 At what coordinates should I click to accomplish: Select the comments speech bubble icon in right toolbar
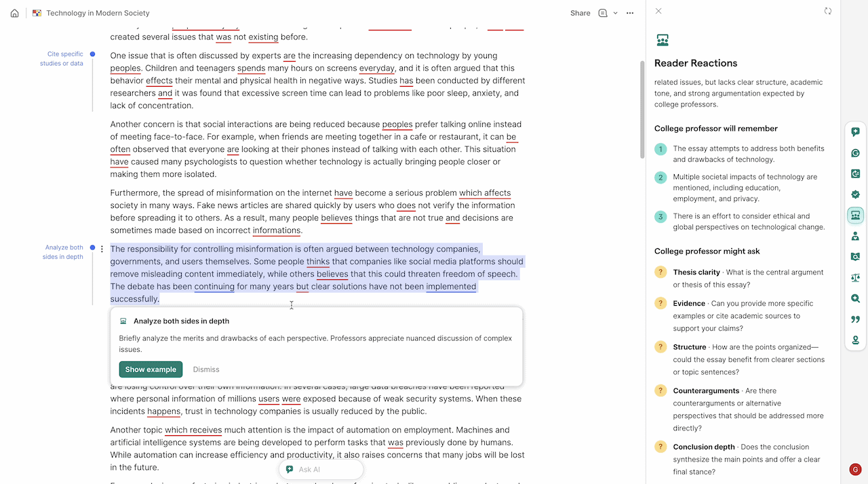tap(855, 132)
